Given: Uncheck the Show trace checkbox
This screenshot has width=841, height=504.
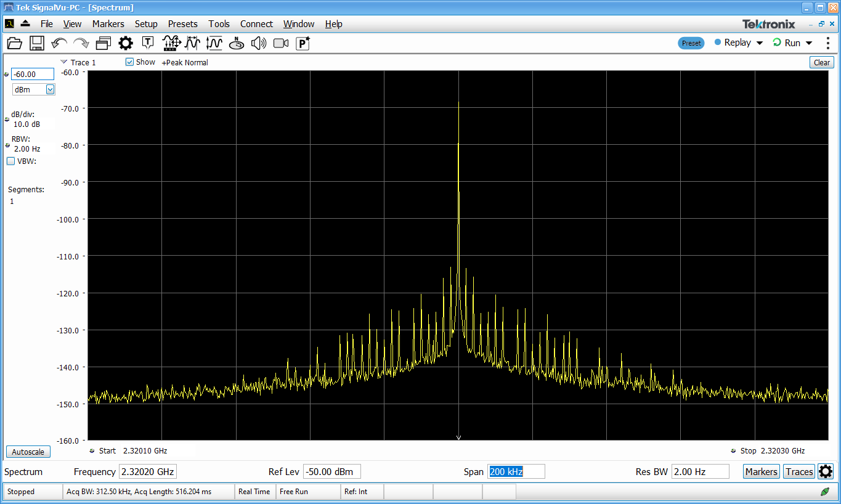Looking at the screenshot, I should pyautogui.click(x=130, y=62).
